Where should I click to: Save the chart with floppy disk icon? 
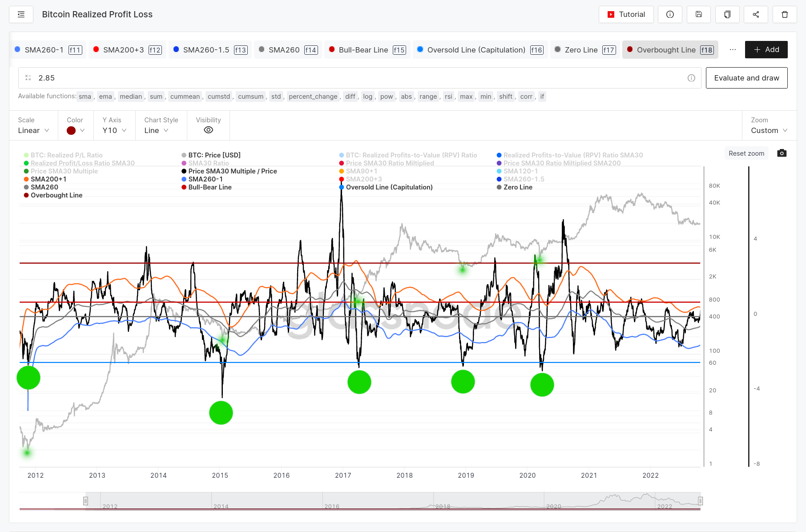tap(699, 15)
